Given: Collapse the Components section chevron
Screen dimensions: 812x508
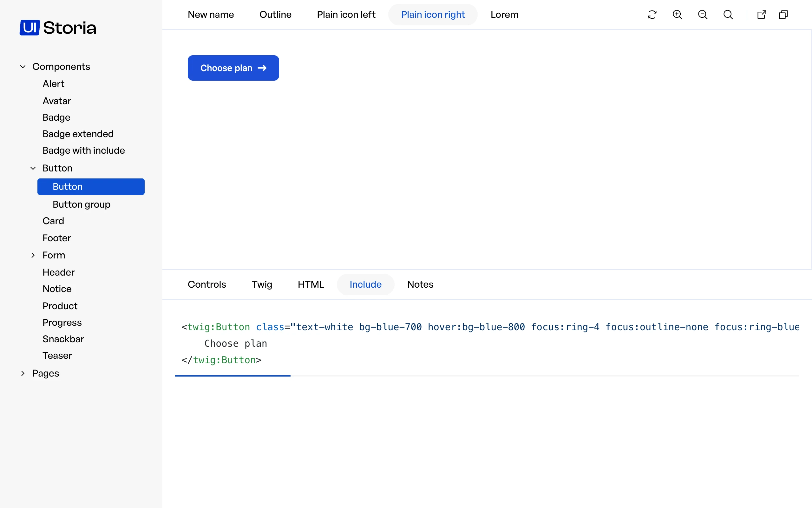Looking at the screenshot, I should (x=23, y=67).
